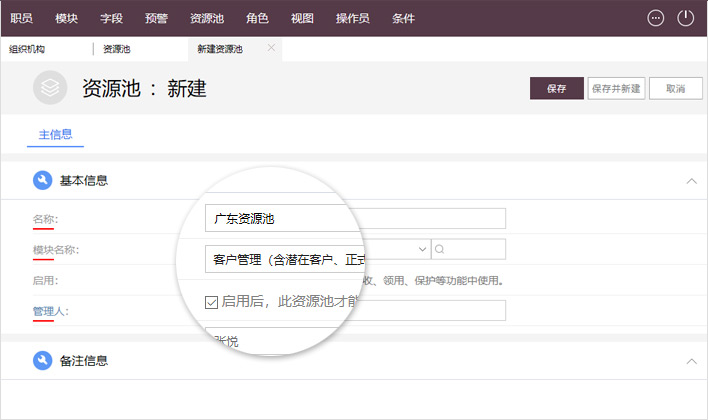Image resolution: width=708 pixels, height=420 pixels.
Task: Click the wrench icon beside 基本信息
Action: (x=42, y=181)
